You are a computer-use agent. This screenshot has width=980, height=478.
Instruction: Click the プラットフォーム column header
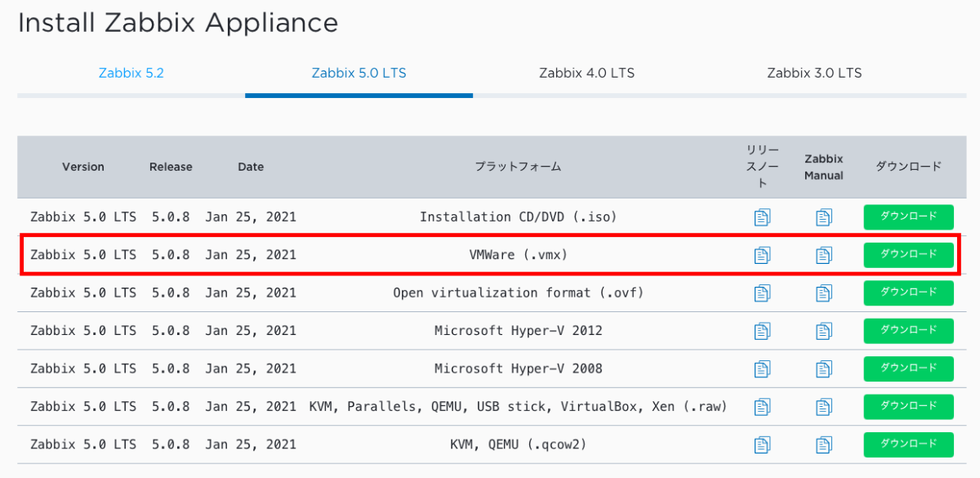point(519,167)
